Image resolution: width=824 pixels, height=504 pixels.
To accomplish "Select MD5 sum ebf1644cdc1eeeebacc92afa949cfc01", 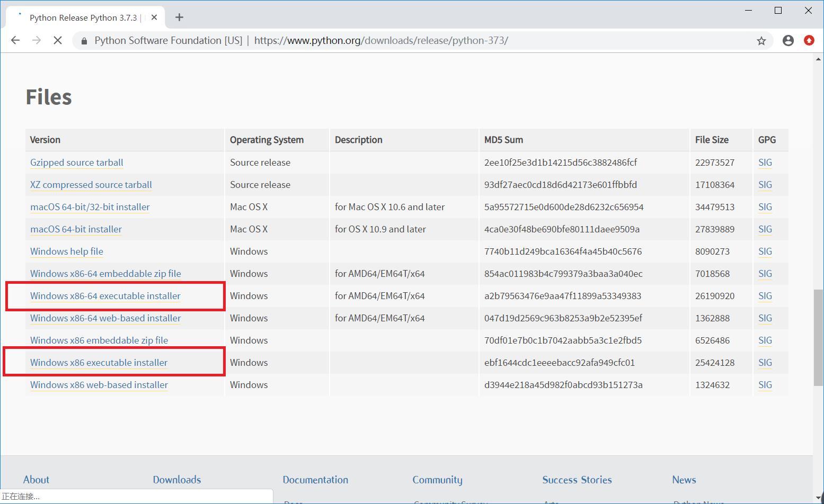I will (x=560, y=363).
